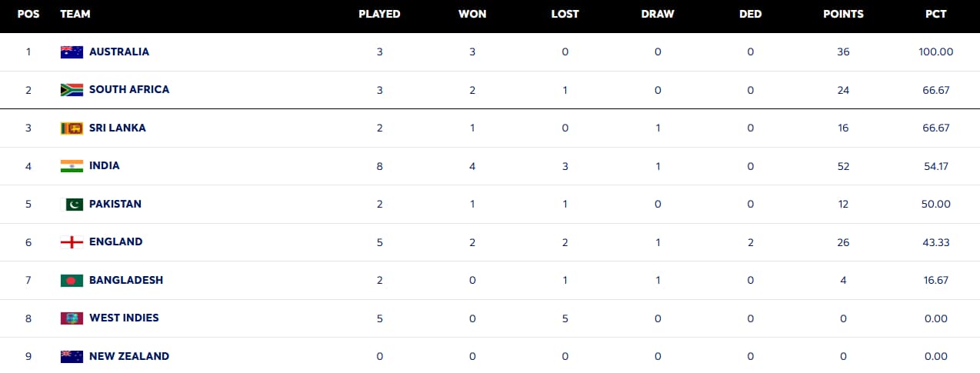Screen dimensions: 980x373
Task: Click the South Africa flag icon
Action: coord(72,90)
